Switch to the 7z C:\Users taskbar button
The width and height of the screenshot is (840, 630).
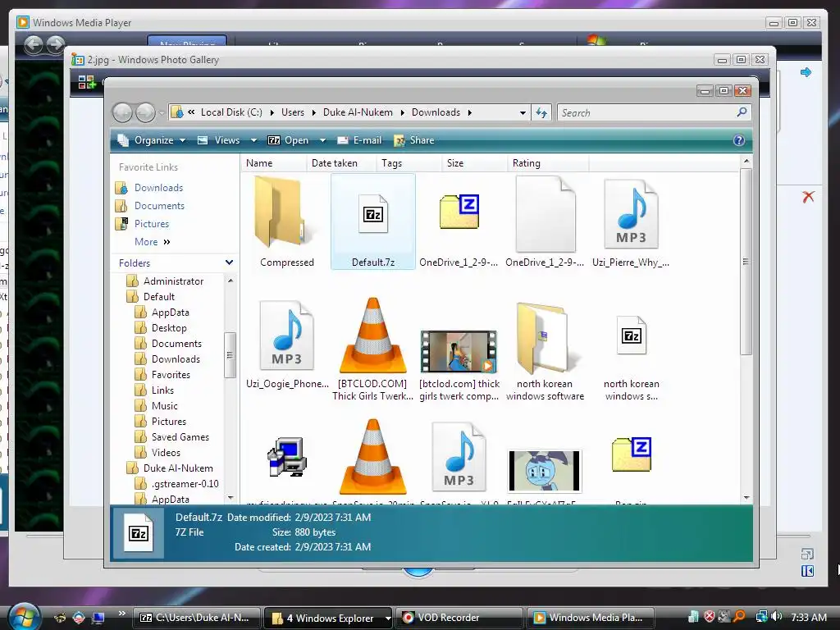click(197, 618)
